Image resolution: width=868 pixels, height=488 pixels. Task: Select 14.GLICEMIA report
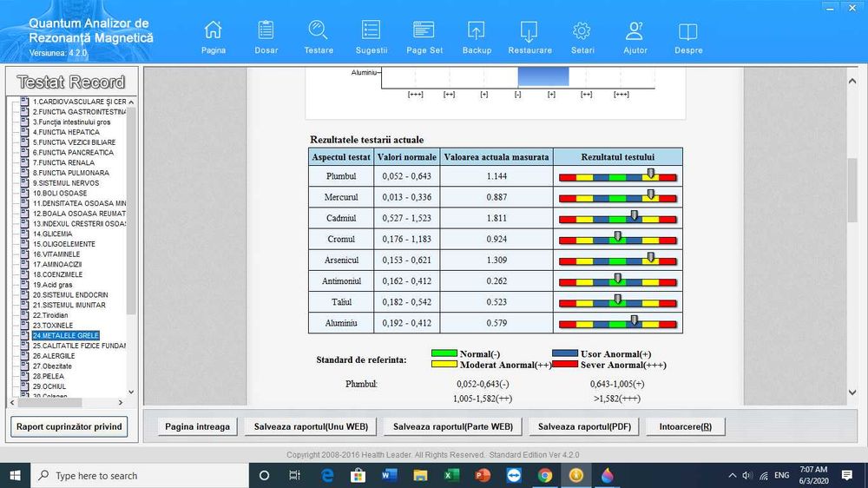(52, 234)
